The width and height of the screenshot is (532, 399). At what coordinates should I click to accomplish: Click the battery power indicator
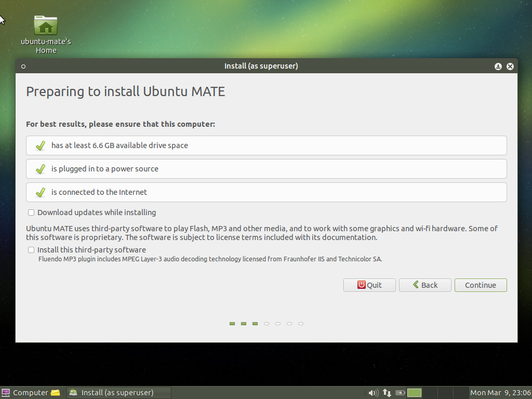pyautogui.click(x=401, y=393)
